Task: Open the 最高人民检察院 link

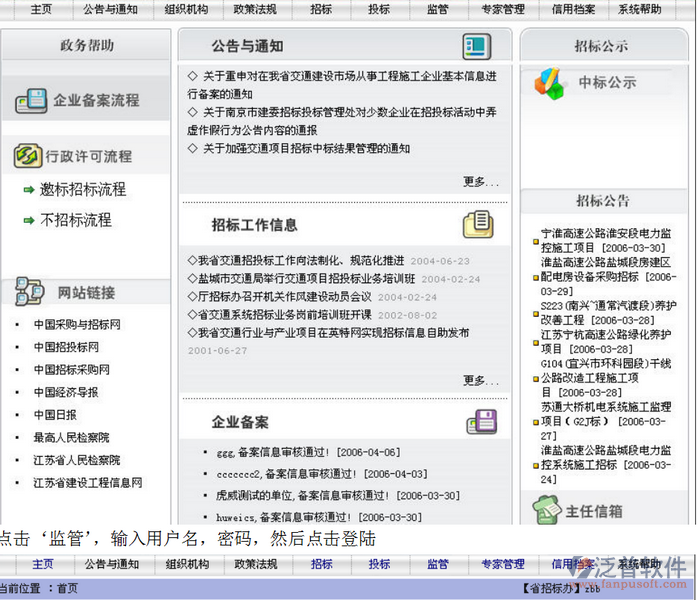Action: click(x=71, y=437)
